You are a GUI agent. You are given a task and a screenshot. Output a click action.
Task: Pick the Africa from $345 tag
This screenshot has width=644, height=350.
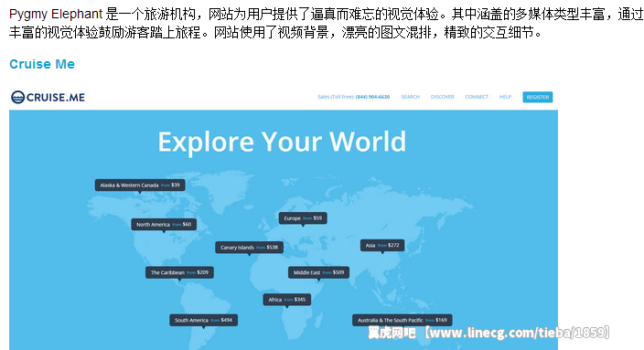(287, 300)
